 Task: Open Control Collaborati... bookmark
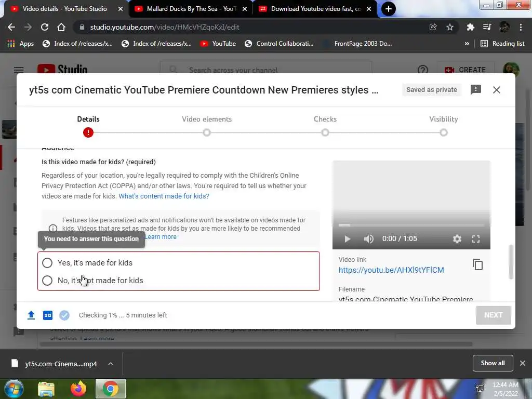point(279,44)
